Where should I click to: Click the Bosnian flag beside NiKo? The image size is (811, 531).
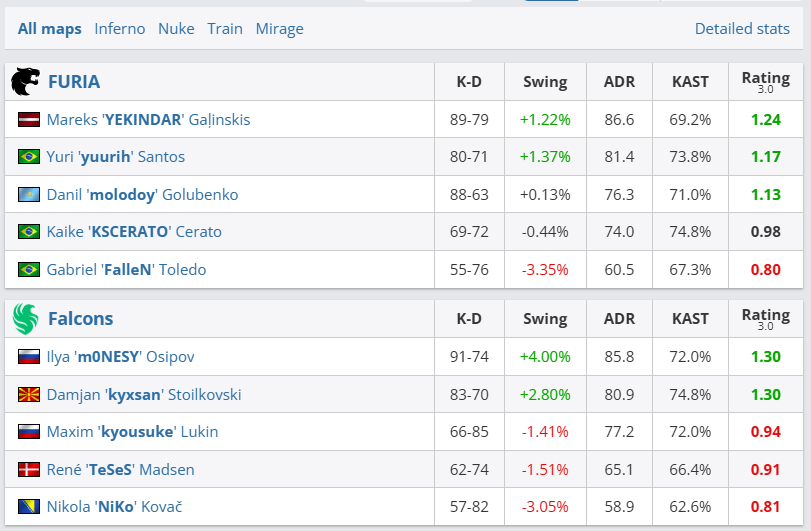click(x=28, y=507)
